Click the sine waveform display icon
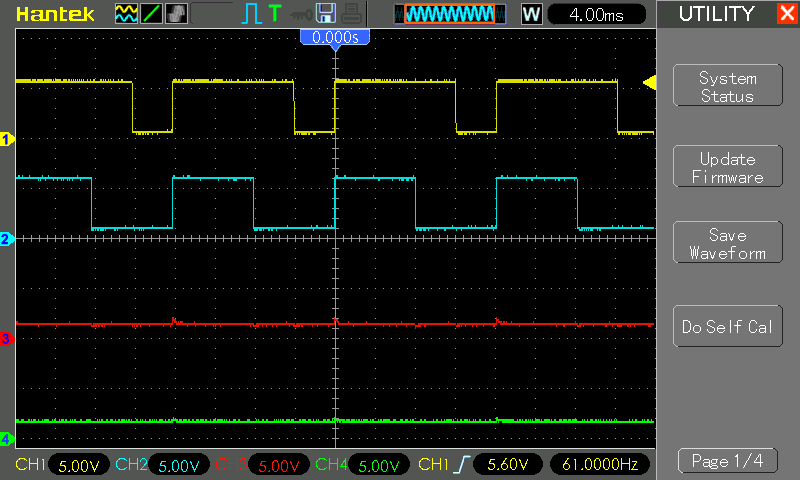The image size is (800, 480). pos(126,14)
